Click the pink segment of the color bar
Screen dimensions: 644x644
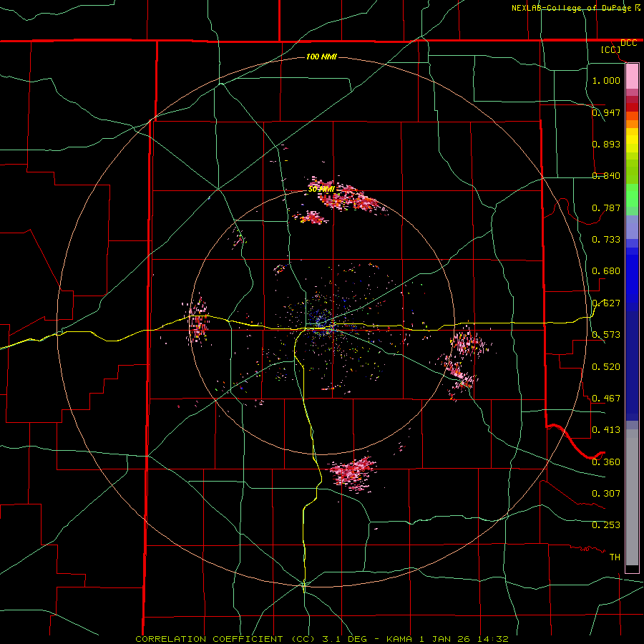coord(632,77)
